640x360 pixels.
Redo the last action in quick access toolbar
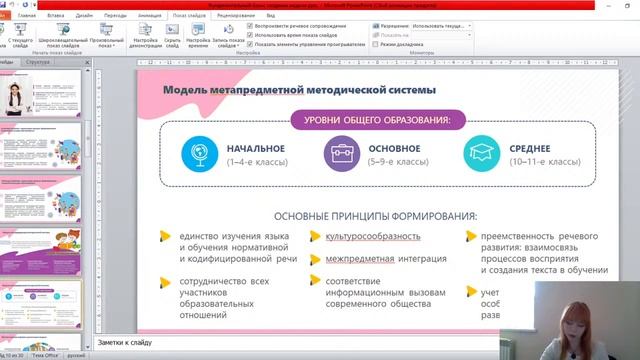[x=25, y=5]
